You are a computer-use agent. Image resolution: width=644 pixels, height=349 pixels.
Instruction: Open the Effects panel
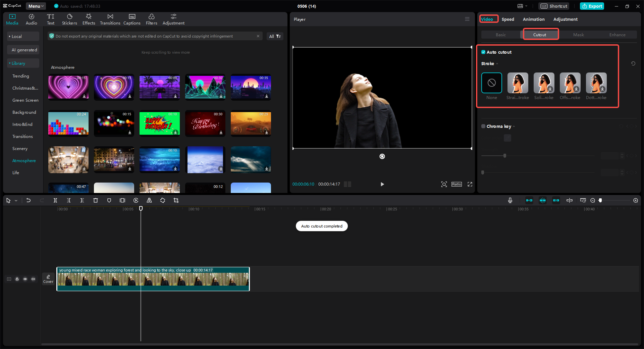[89, 19]
